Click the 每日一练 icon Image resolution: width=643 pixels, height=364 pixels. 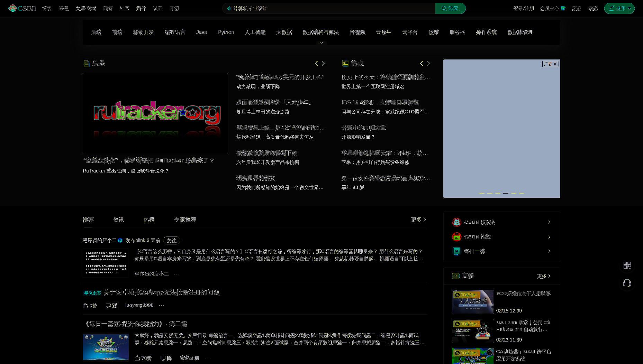456,251
